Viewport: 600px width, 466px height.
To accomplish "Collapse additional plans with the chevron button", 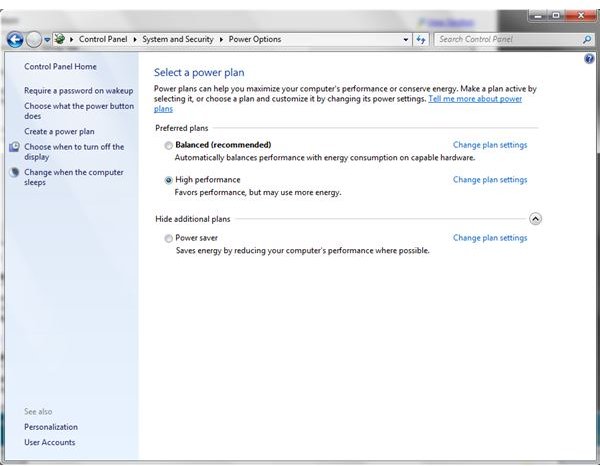I will point(535,219).
